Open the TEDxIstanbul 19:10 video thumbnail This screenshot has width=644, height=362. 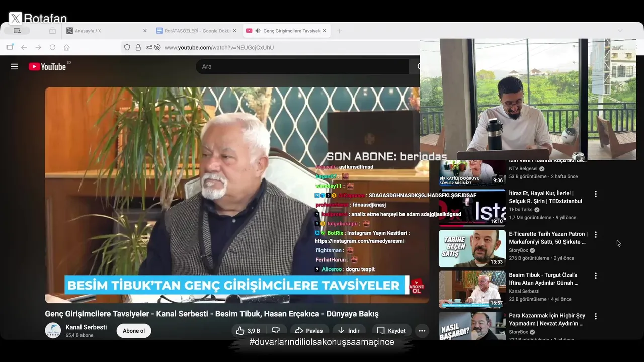tap(472, 208)
